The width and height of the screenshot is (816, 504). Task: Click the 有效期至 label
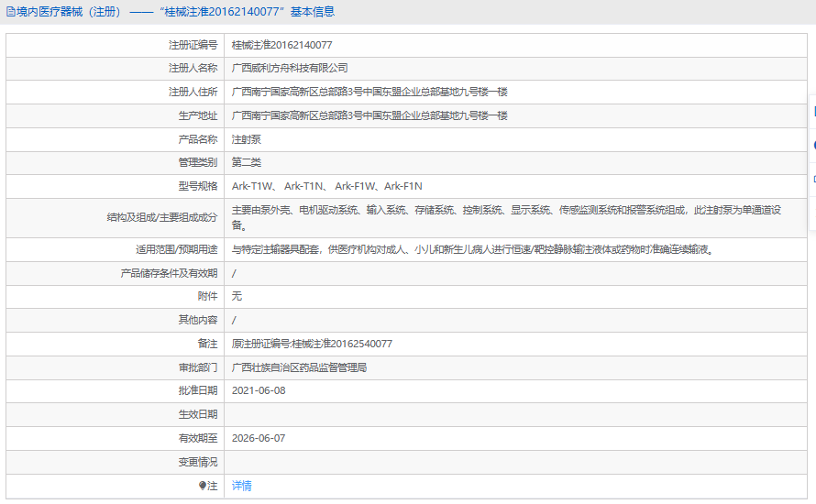(198, 438)
